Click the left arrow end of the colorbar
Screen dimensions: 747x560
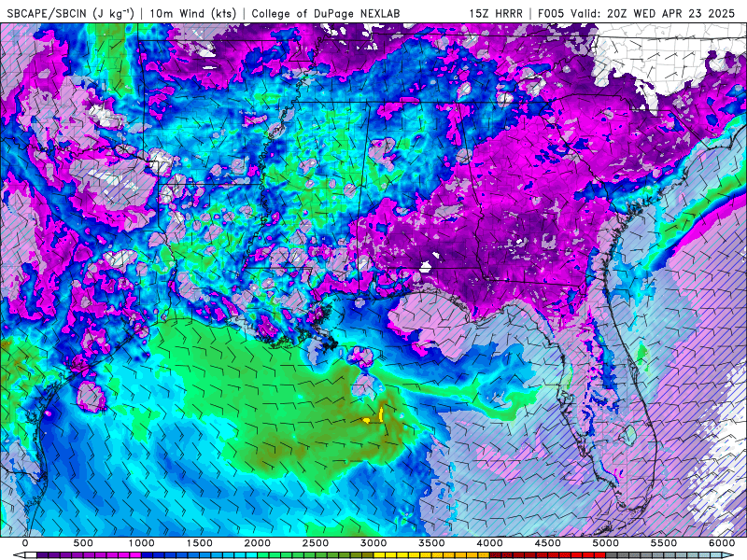coord(19,555)
